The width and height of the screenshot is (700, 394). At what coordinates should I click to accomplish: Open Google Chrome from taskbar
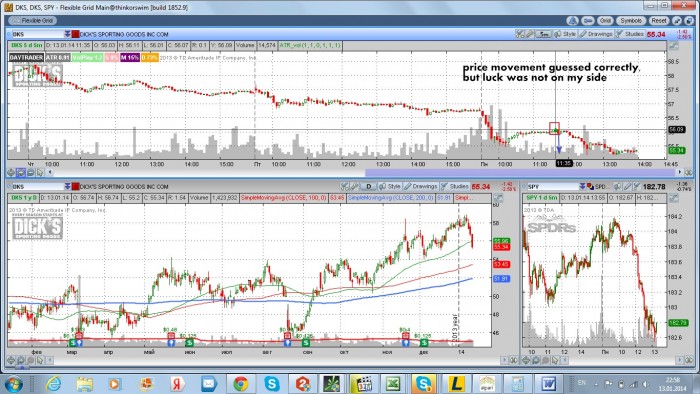[x=241, y=384]
